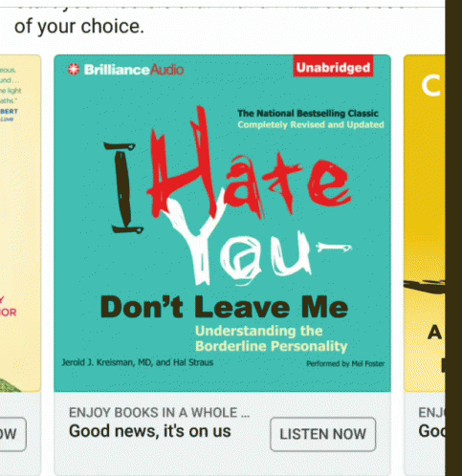This screenshot has height=476, width=462.
Task: Click the Good news, it's on us headline
Action: coord(150,431)
